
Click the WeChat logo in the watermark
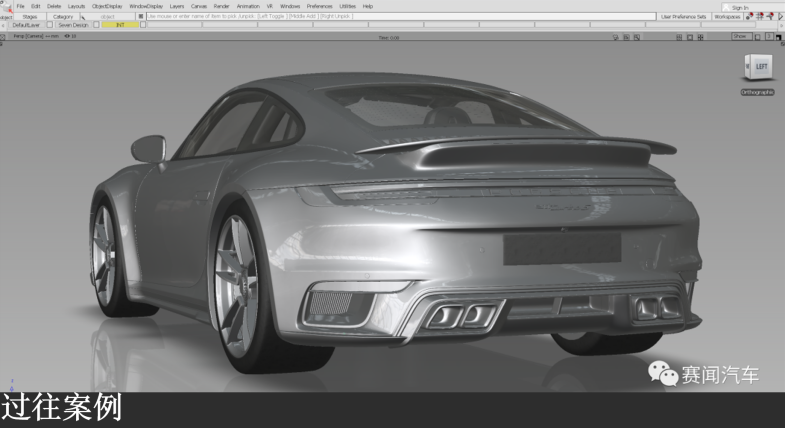click(662, 374)
